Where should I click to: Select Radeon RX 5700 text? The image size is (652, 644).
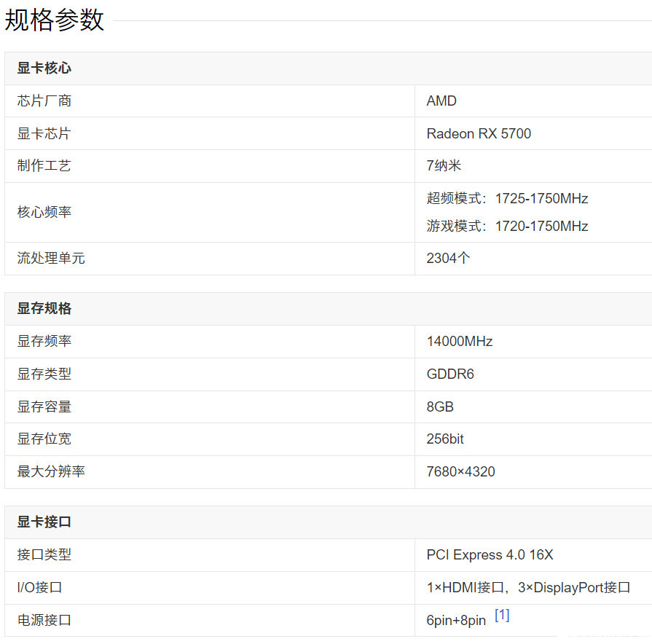point(479,133)
